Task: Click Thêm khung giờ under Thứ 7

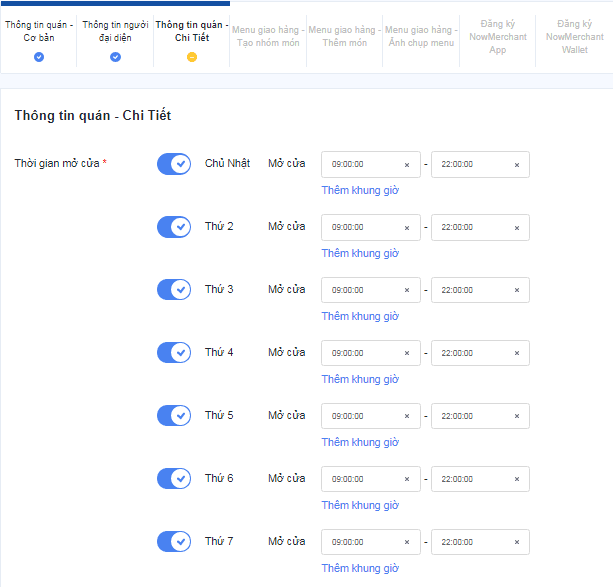Action: tap(360, 568)
